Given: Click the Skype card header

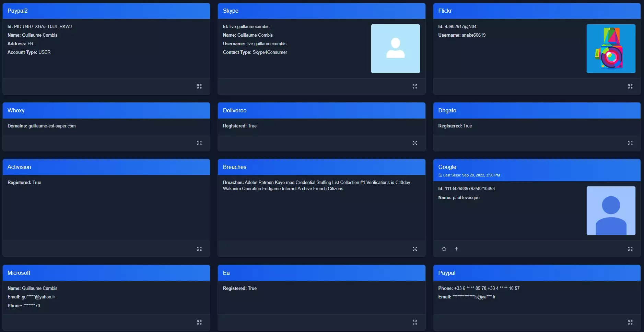Looking at the screenshot, I should point(321,11).
